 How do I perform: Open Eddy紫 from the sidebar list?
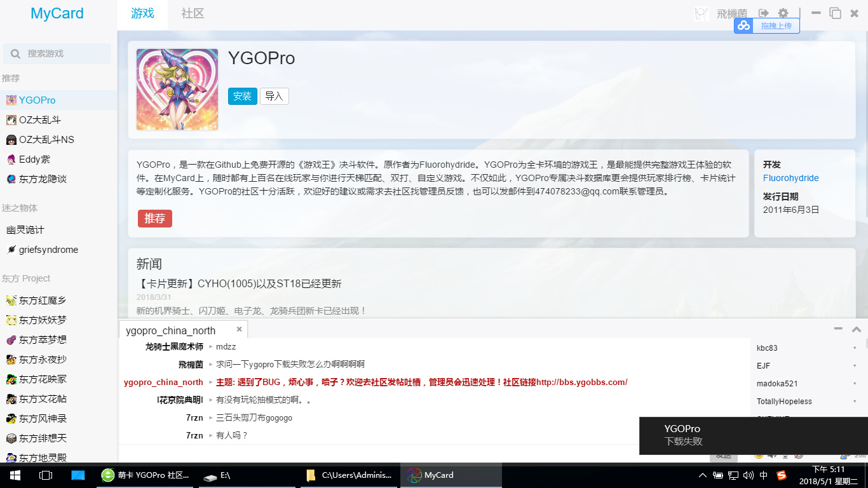point(34,159)
